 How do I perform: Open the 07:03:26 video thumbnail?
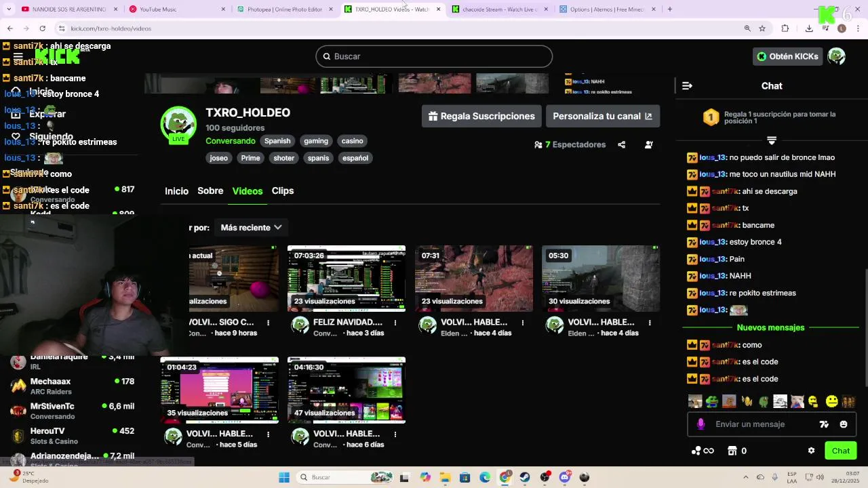[x=347, y=279]
